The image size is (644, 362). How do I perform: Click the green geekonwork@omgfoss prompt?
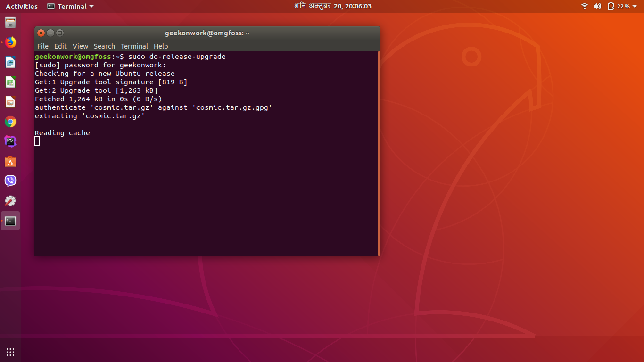click(x=73, y=57)
